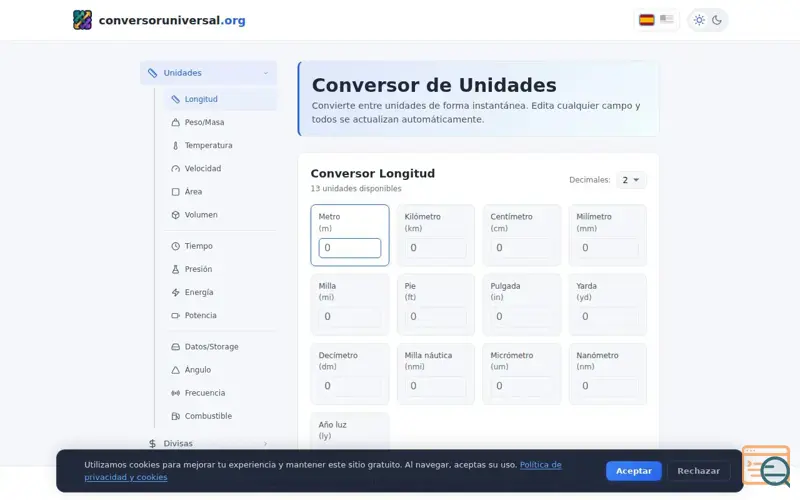
Task: Focus the Kilómetro (km) input field
Action: tap(436, 248)
